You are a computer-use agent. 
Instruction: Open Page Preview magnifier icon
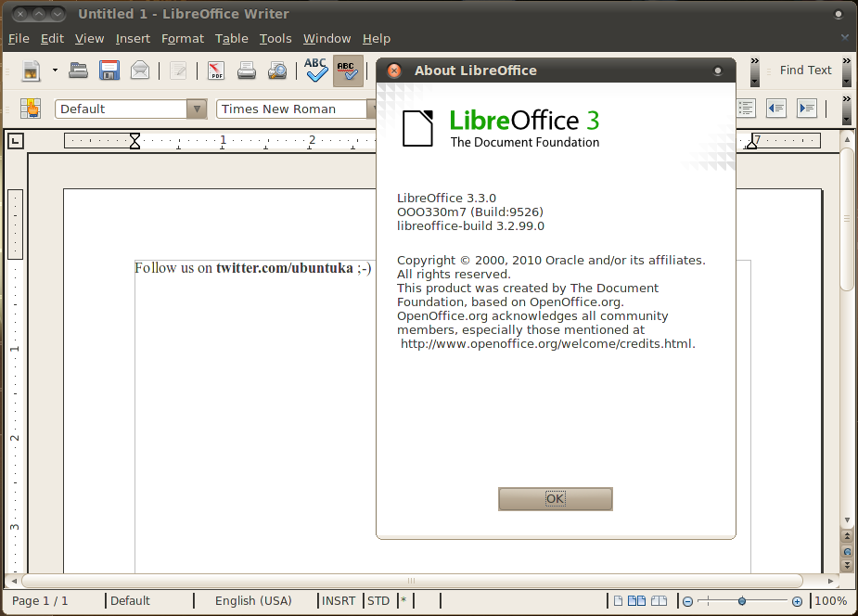(277, 71)
